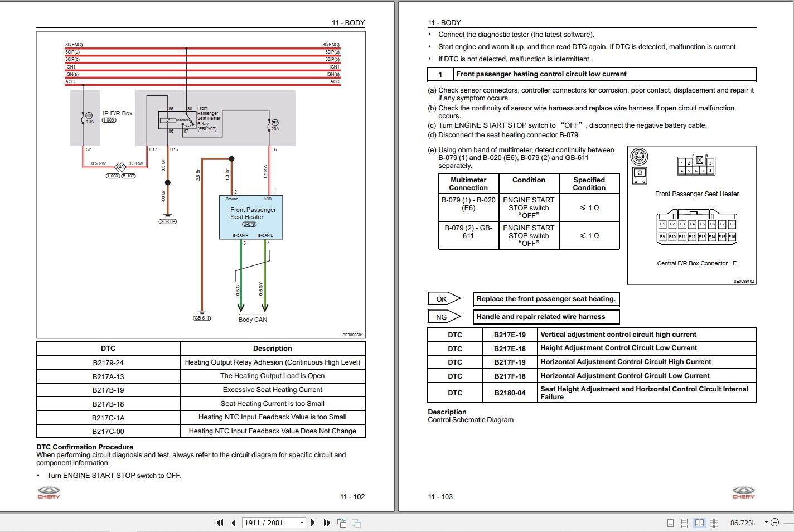Viewport: 794px width, 532px height.
Task: Select the next view icon
Action: 355,523
